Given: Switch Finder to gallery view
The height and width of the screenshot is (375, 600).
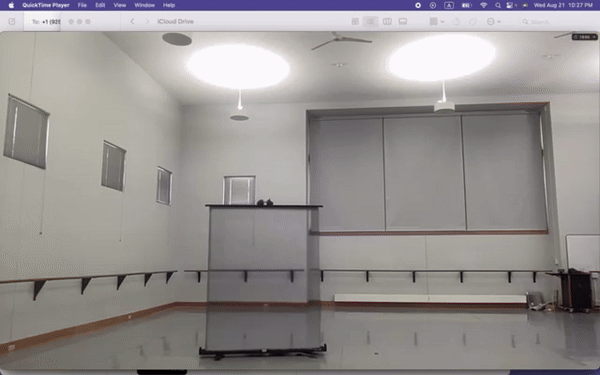Looking at the screenshot, I should click(x=403, y=22).
